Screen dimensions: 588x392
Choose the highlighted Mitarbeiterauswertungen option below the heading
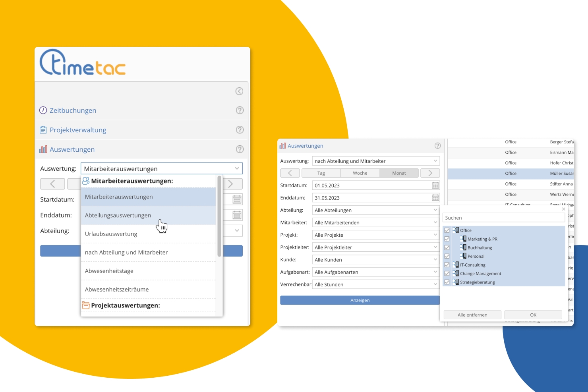tap(148, 197)
